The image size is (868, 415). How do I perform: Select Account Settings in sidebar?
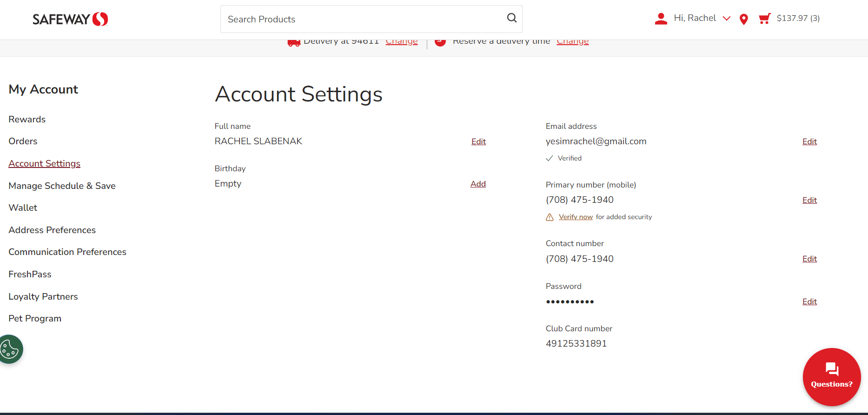tap(45, 164)
